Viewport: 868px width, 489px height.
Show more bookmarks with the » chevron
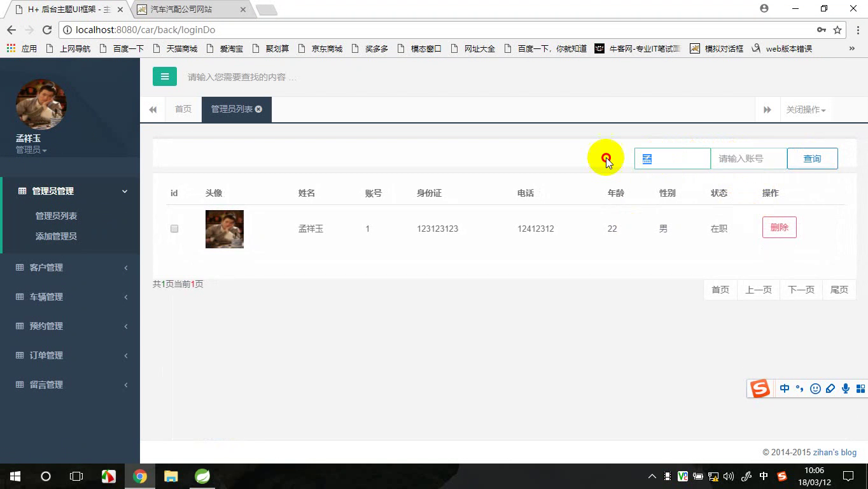pos(852,48)
